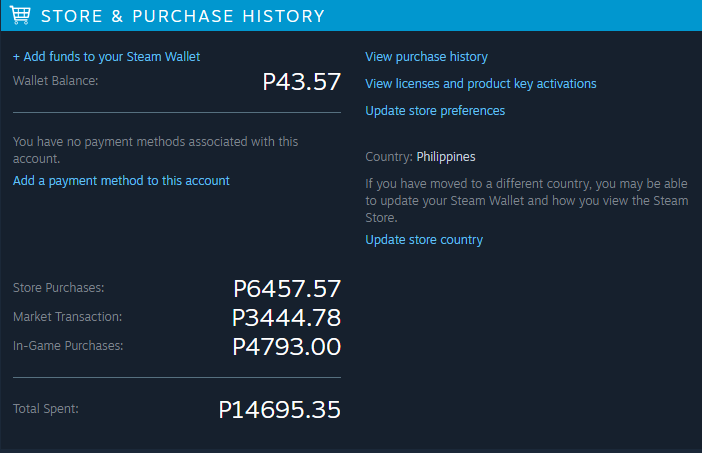Select the P6457.57 store purchases amount
Screen dimensions: 702x453
tap(287, 289)
